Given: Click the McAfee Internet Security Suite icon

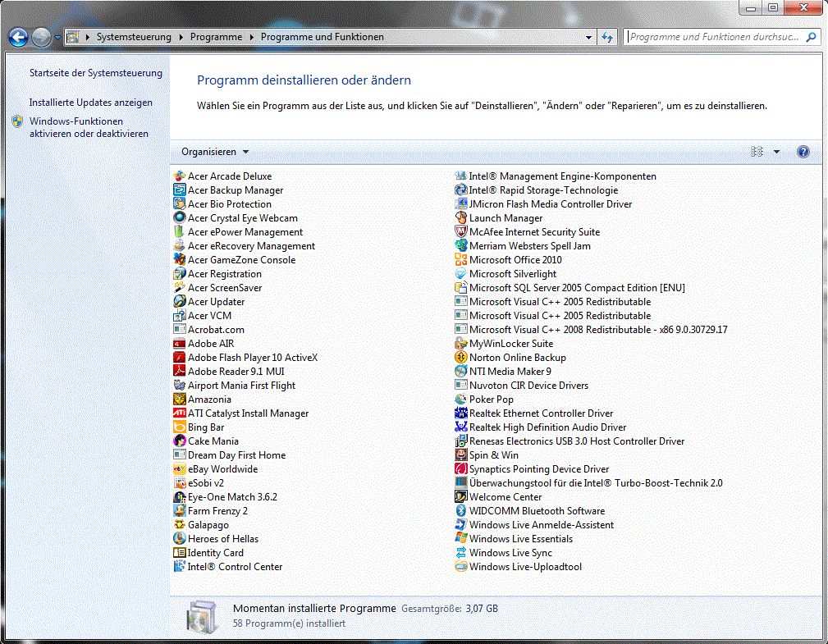Looking at the screenshot, I should coord(461,231).
